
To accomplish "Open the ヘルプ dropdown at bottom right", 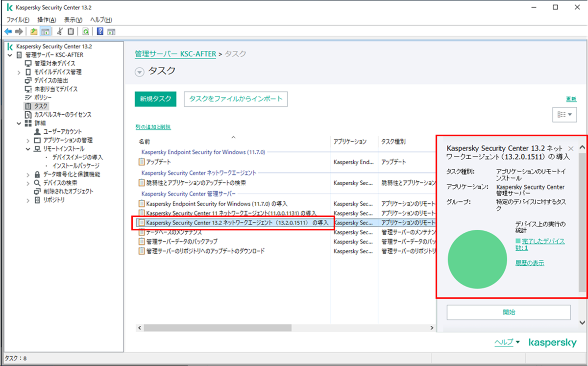I will click(x=507, y=342).
